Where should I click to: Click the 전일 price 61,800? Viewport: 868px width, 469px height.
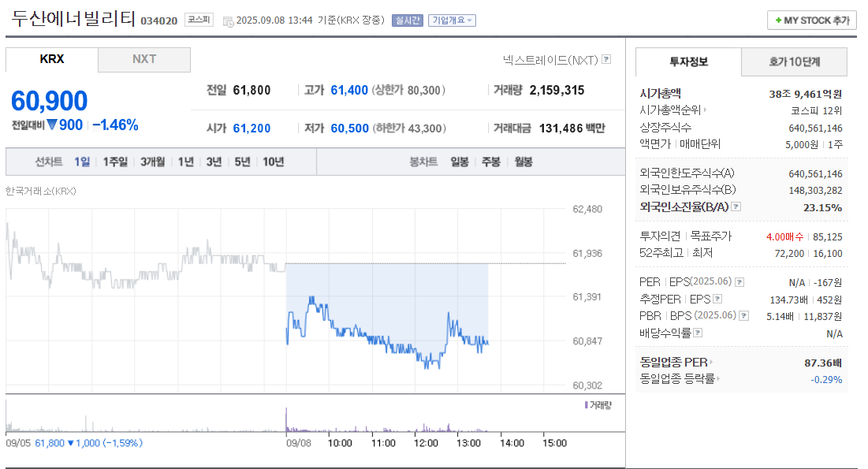[x=251, y=91]
